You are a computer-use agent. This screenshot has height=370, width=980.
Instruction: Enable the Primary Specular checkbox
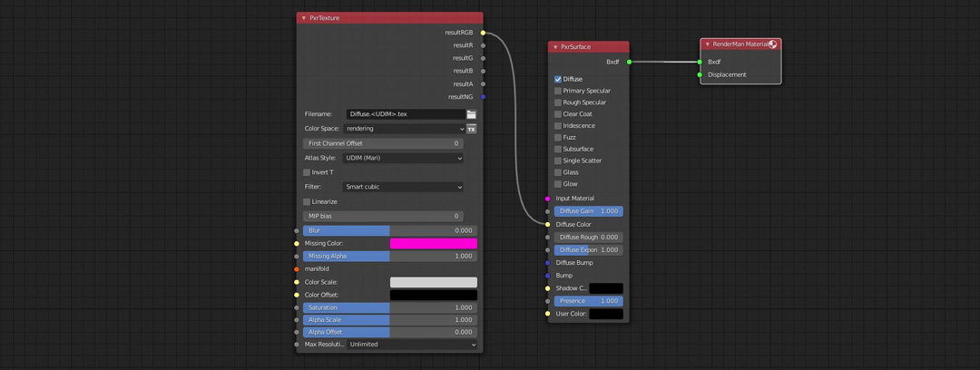(558, 91)
